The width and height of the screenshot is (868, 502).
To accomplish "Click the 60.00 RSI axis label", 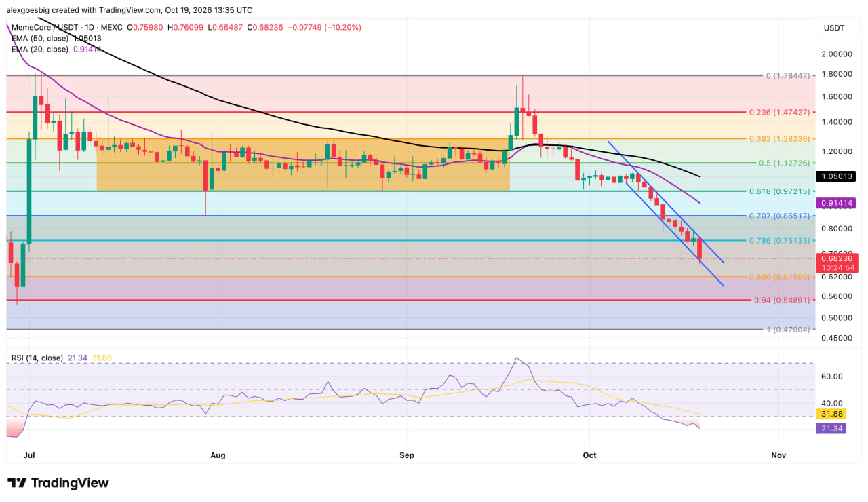I will point(832,376).
